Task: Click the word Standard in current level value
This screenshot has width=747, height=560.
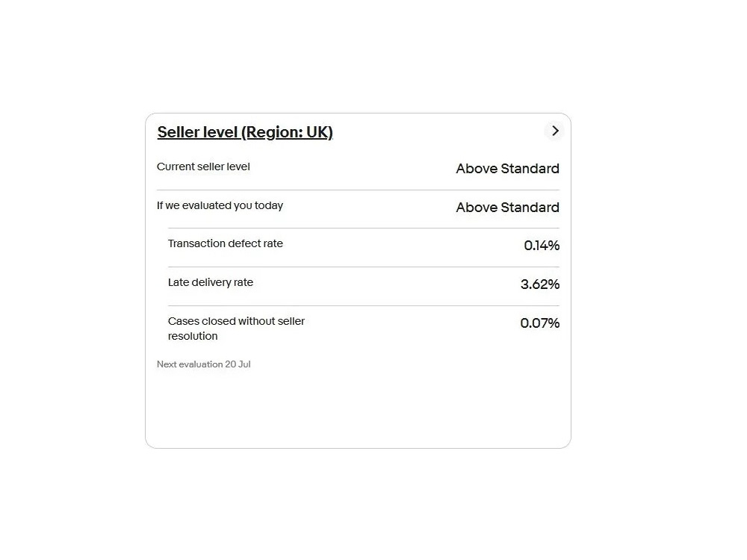Action: tap(530, 169)
